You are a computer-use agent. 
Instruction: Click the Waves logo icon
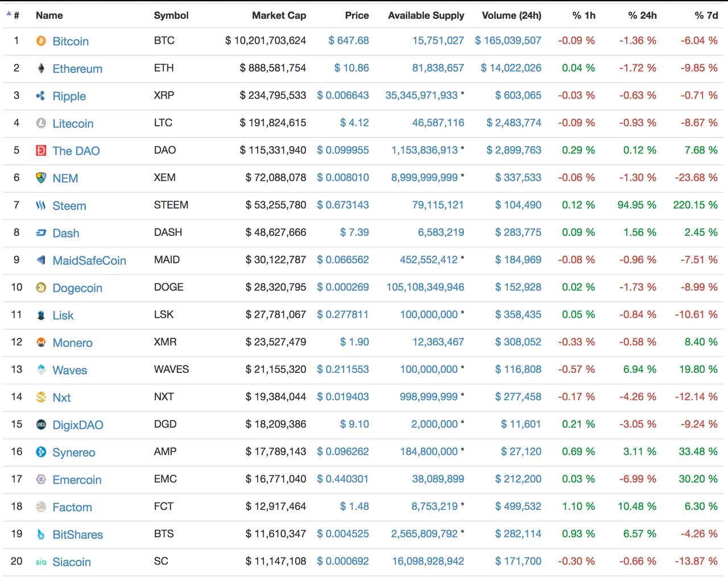click(x=41, y=370)
